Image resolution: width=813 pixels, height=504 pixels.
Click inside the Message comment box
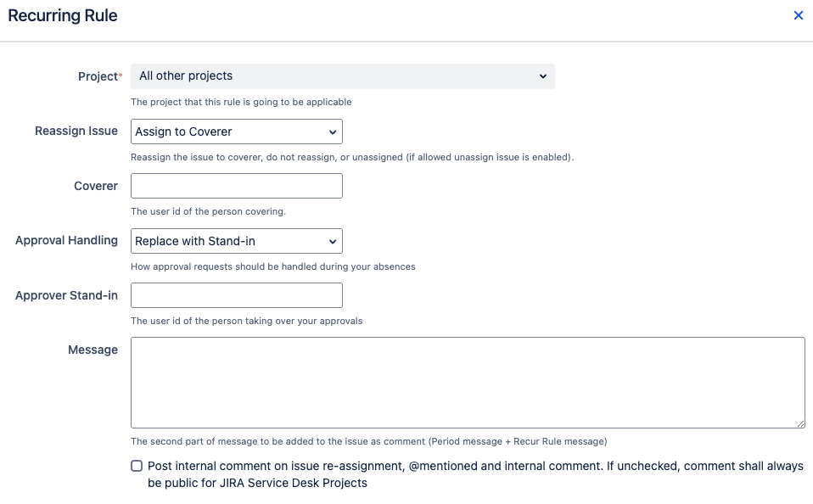coord(467,380)
